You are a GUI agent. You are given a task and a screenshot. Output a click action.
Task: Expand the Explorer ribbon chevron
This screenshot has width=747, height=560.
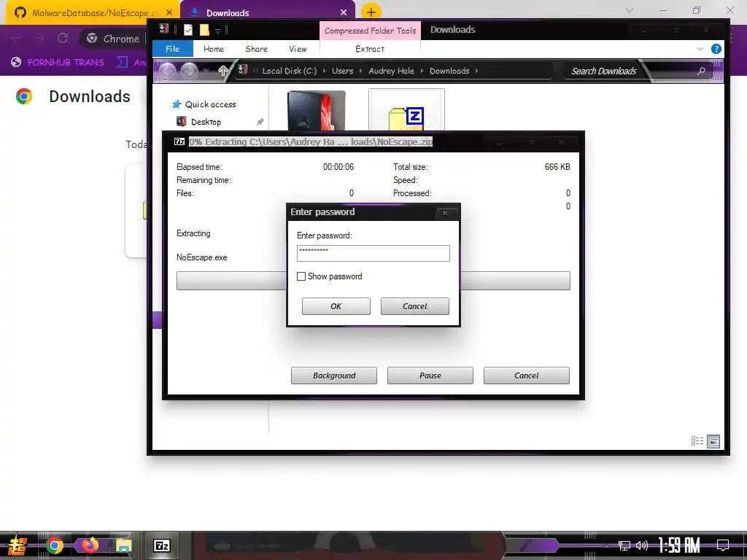[700, 49]
